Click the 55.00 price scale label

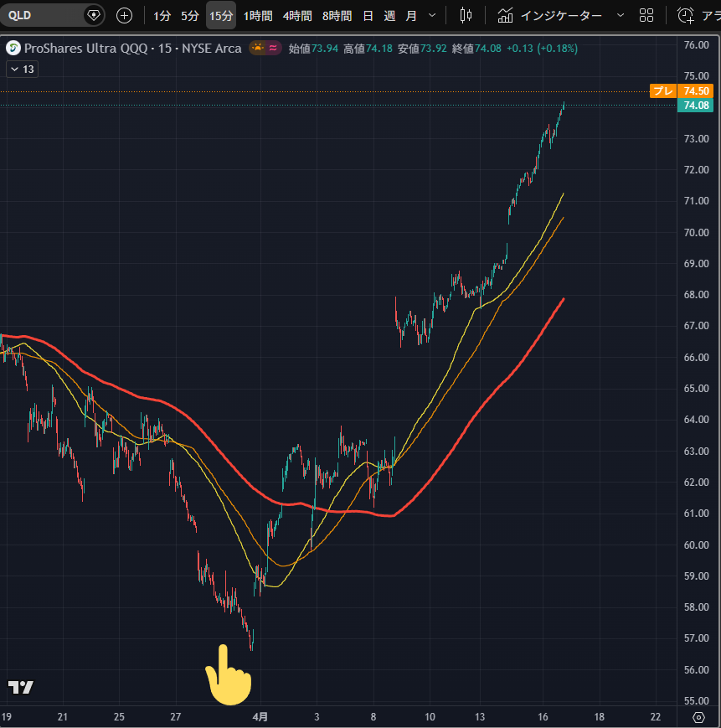tap(697, 700)
